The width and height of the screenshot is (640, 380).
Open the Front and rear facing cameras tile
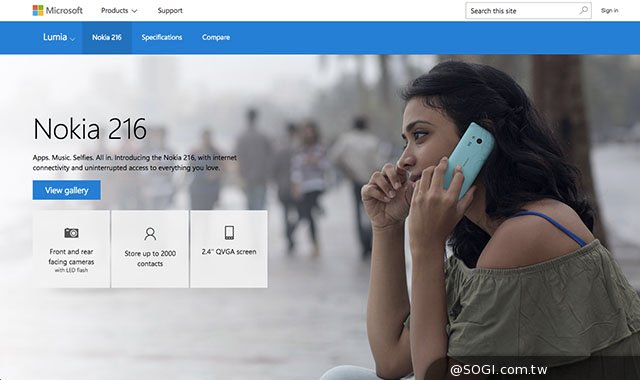(x=71, y=249)
